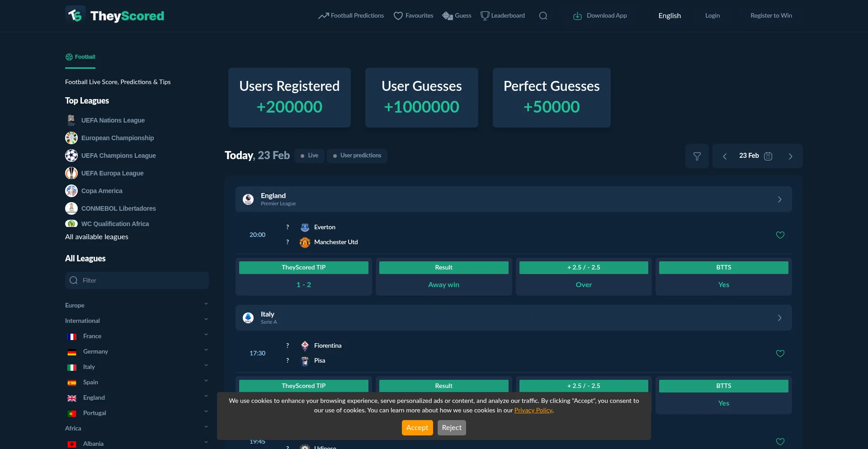Click Over for Everton match goals

[584, 285]
